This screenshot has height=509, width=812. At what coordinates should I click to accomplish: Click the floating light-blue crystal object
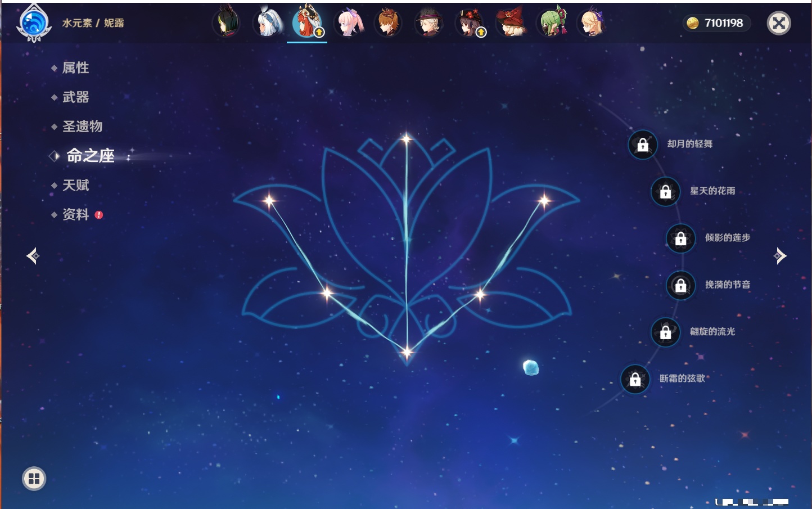(x=531, y=368)
